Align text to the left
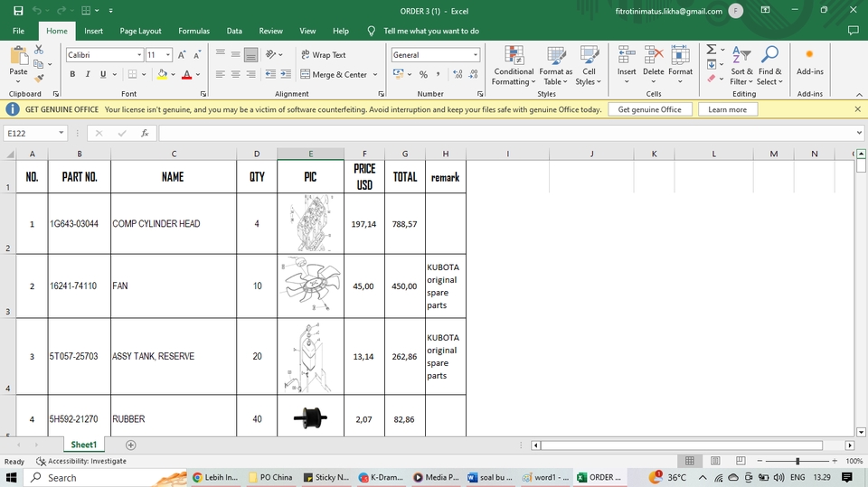Screen dimensions: 868x487 click(x=221, y=74)
